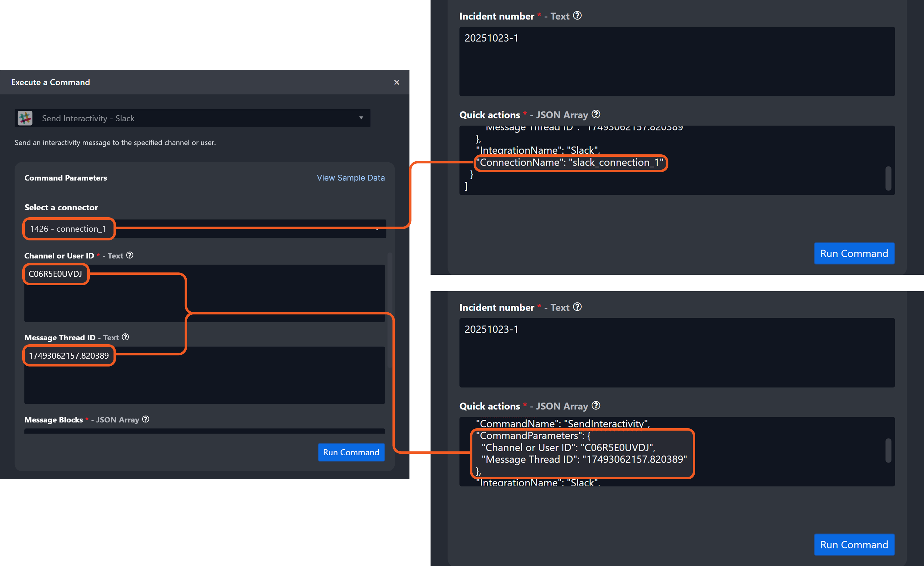924x566 pixels.
Task: Click scrollbar of upper Quick actions JSON box
Action: click(x=888, y=178)
